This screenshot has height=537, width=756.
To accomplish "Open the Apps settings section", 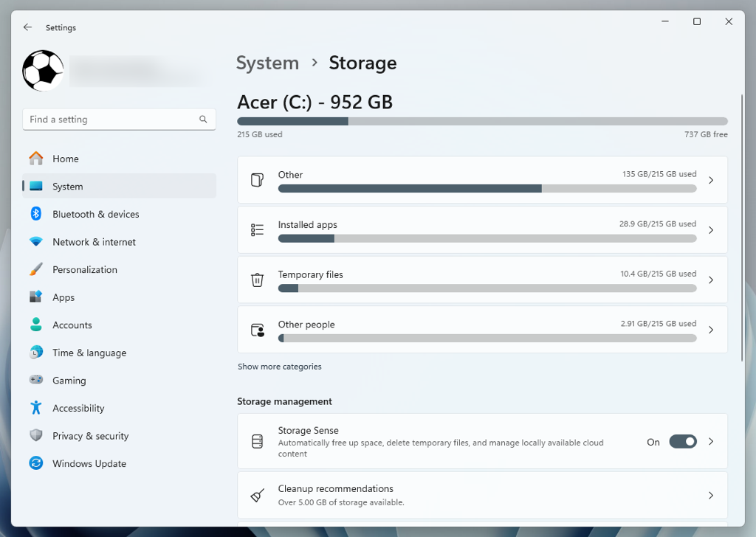I will (119, 297).
